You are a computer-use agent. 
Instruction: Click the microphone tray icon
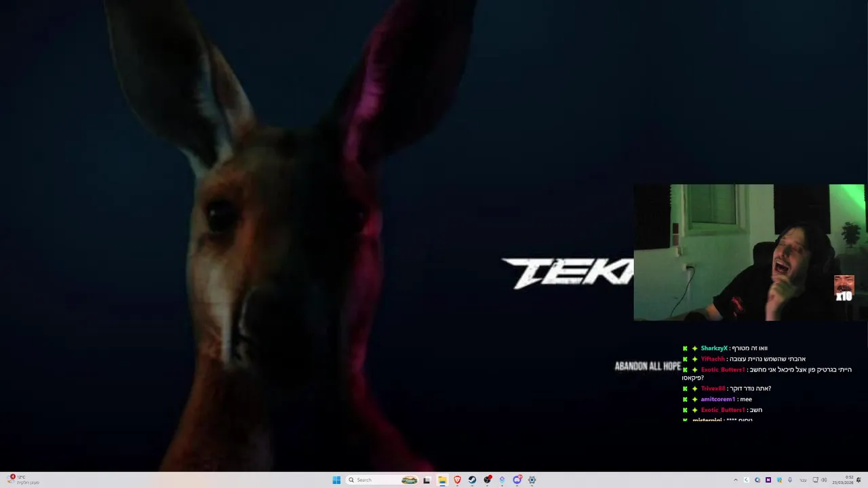[x=790, y=480]
